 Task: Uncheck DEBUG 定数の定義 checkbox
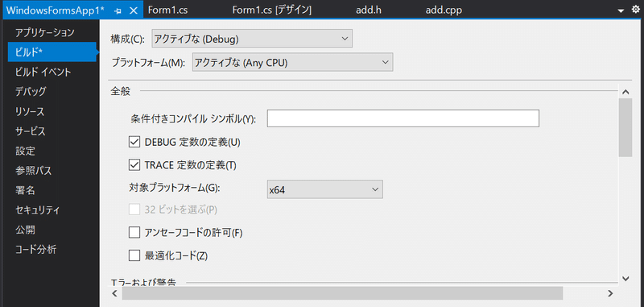coord(134,142)
